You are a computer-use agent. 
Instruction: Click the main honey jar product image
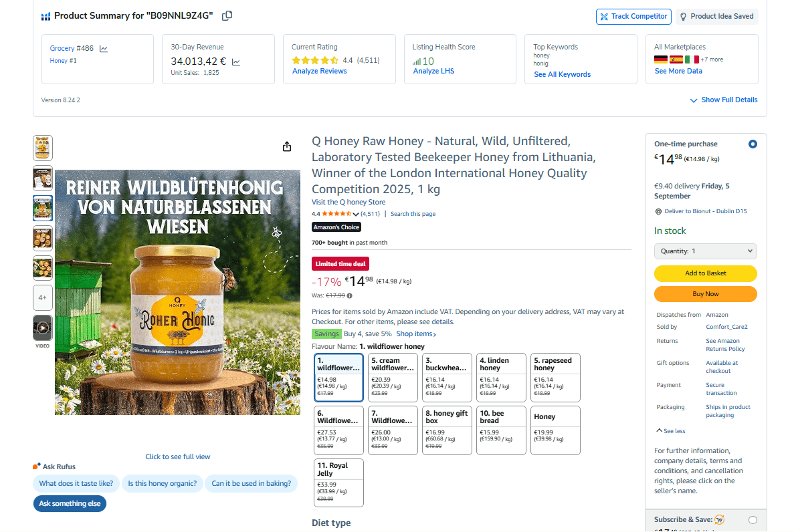177,293
